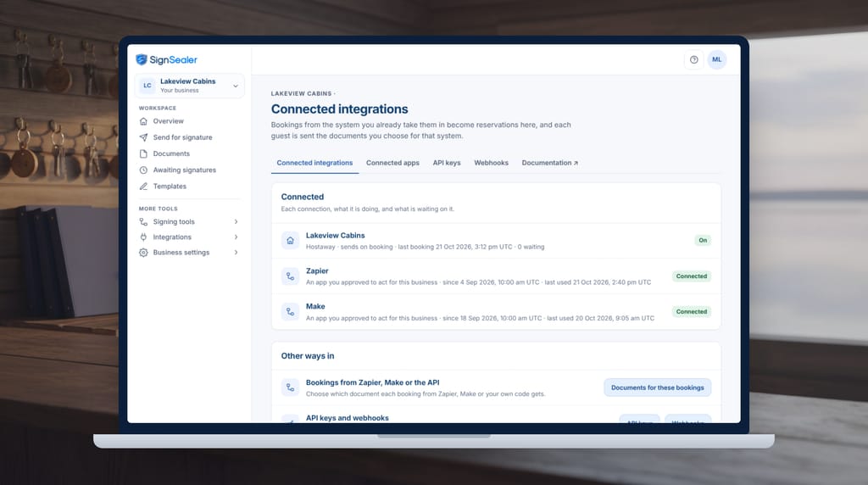
Task: Click the Templates pen icon
Action: (x=143, y=187)
